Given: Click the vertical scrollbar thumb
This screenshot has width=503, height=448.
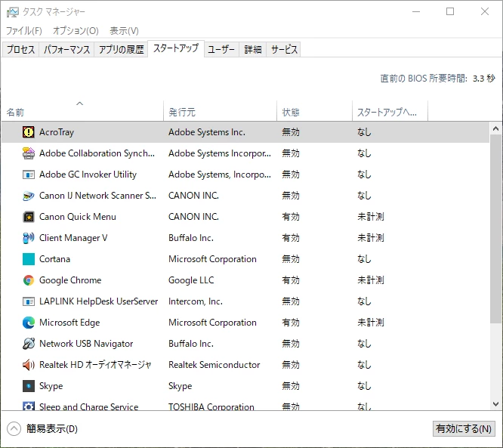Looking at the screenshot, I should (495, 229).
